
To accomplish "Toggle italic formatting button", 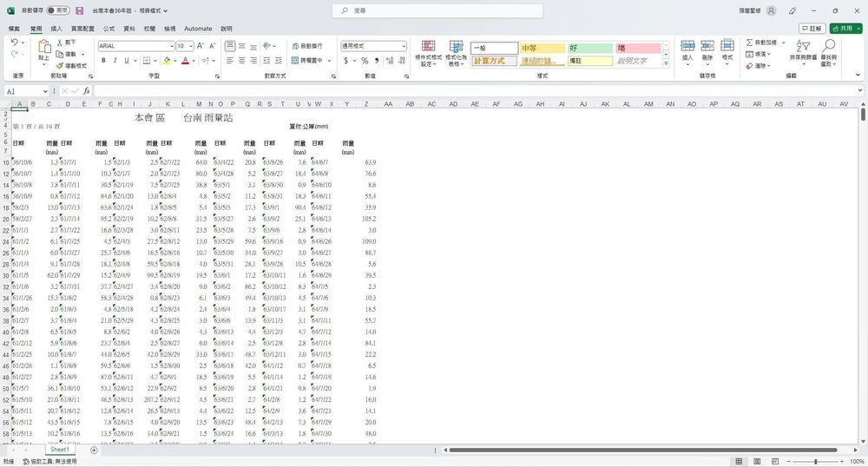I will pos(115,61).
